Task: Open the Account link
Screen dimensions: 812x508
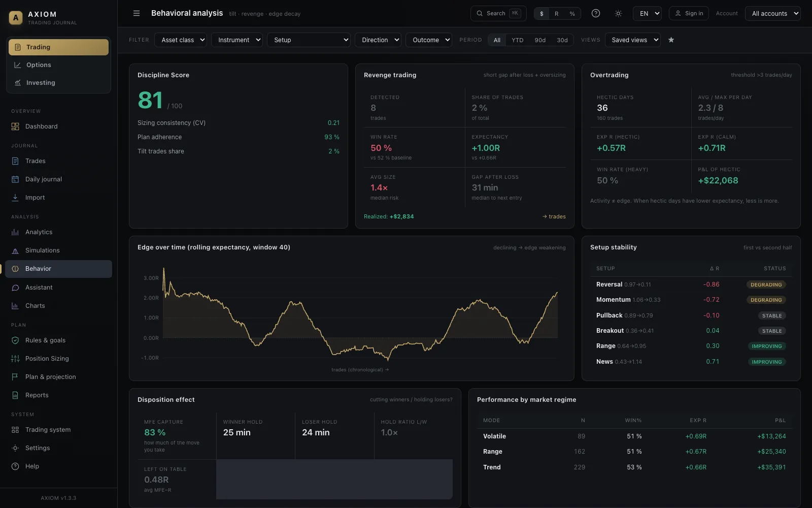Action: coord(727,14)
